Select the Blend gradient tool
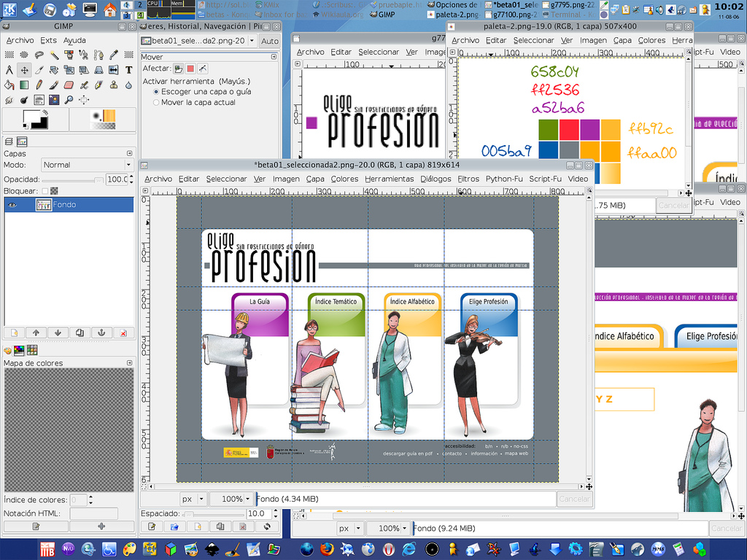Screen dimensions: 747x560 click(x=24, y=85)
